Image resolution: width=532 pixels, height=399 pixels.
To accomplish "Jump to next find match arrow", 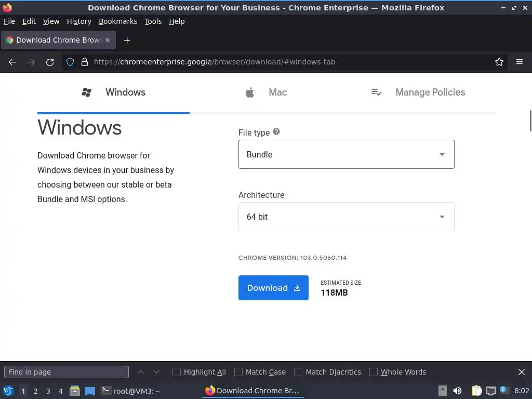I will pos(156,372).
